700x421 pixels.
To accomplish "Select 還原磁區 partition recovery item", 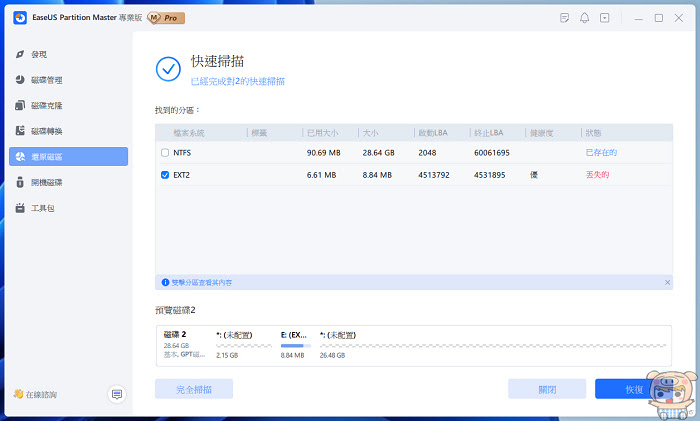I will (68, 157).
